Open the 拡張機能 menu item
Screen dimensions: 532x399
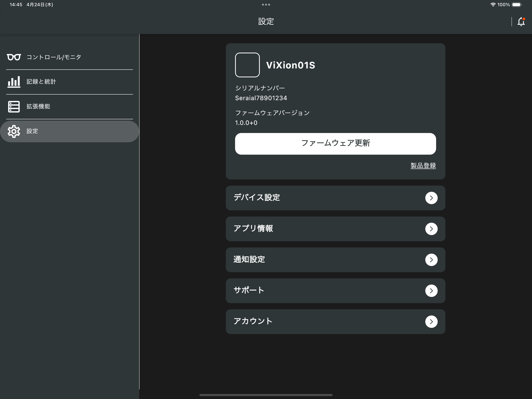pos(70,107)
